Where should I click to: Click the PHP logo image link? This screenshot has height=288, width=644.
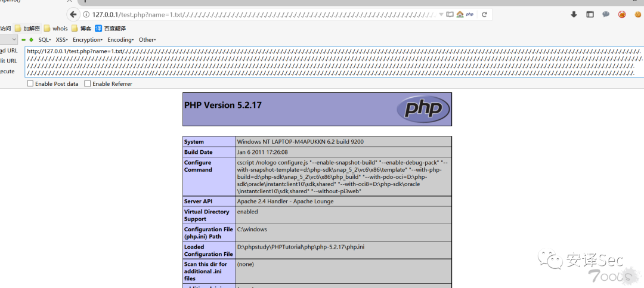423,109
